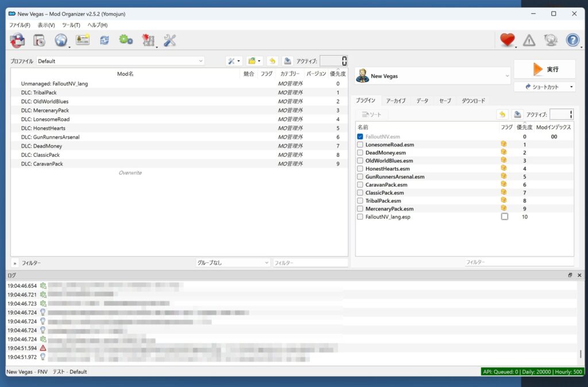Expand the New Vegas executable dropdown

[432, 76]
